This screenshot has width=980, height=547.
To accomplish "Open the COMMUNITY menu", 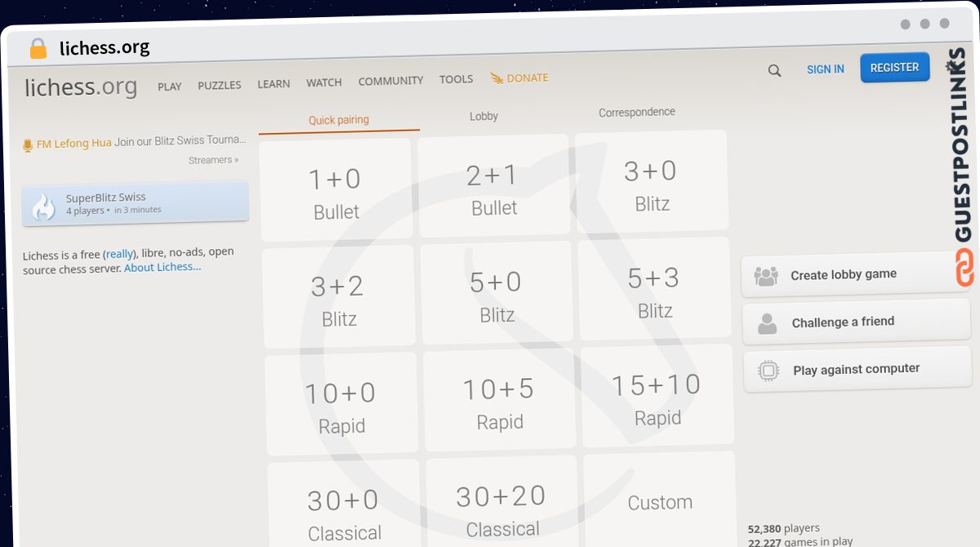I will click(x=390, y=81).
